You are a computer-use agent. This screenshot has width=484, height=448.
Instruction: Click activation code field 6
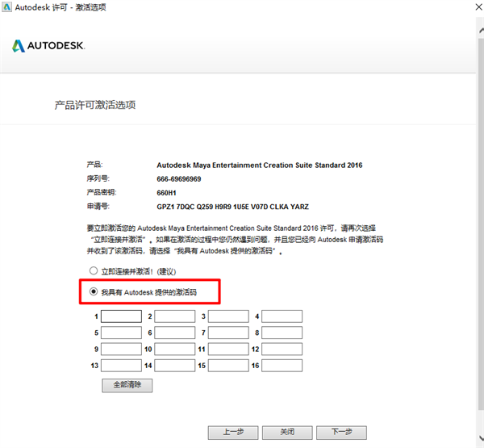(x=175, y=333)
